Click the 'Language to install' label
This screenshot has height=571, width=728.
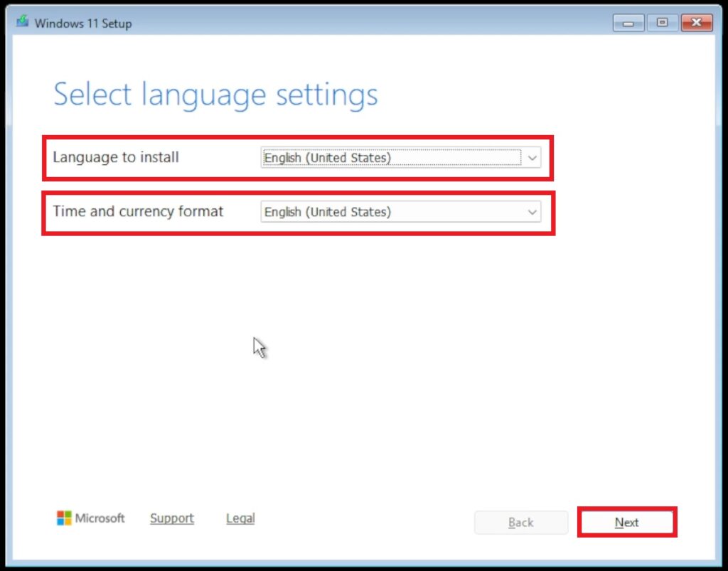point(116,157)
